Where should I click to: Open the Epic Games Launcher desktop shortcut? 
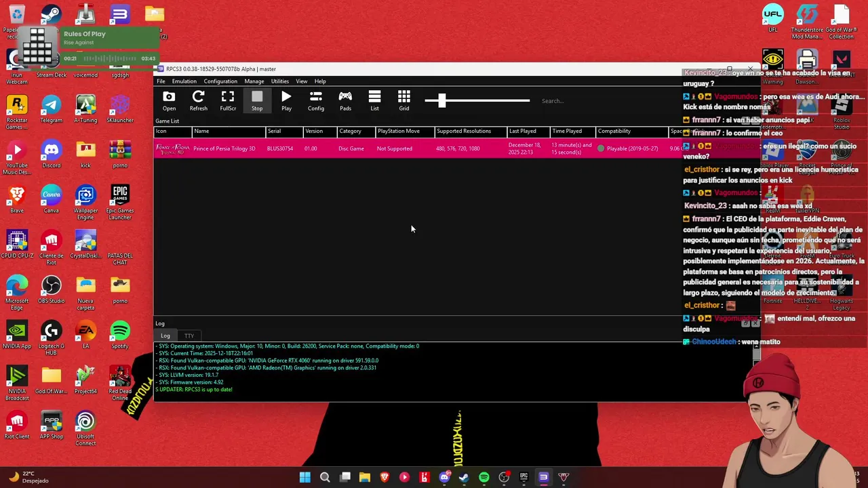(120, 203)
